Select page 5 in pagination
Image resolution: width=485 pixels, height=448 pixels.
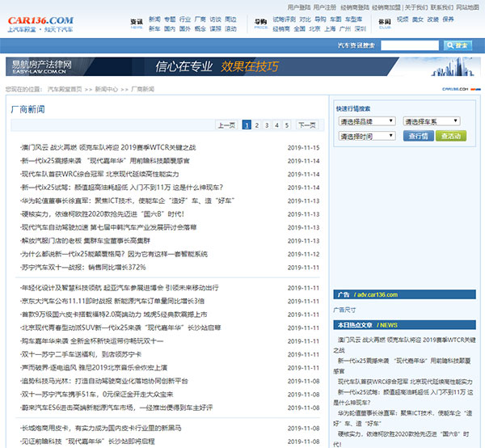[287, 125]
